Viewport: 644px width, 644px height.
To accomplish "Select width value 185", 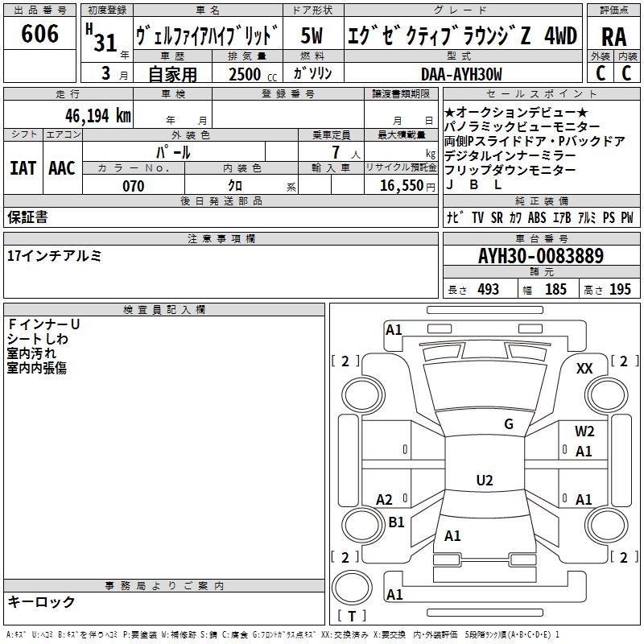I will (x=555, y=290).
